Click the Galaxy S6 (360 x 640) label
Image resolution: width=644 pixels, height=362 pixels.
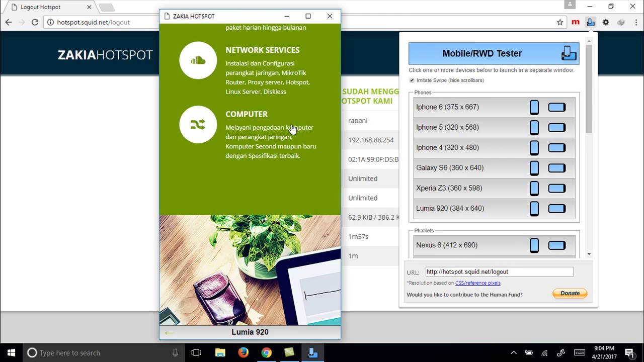450,168
